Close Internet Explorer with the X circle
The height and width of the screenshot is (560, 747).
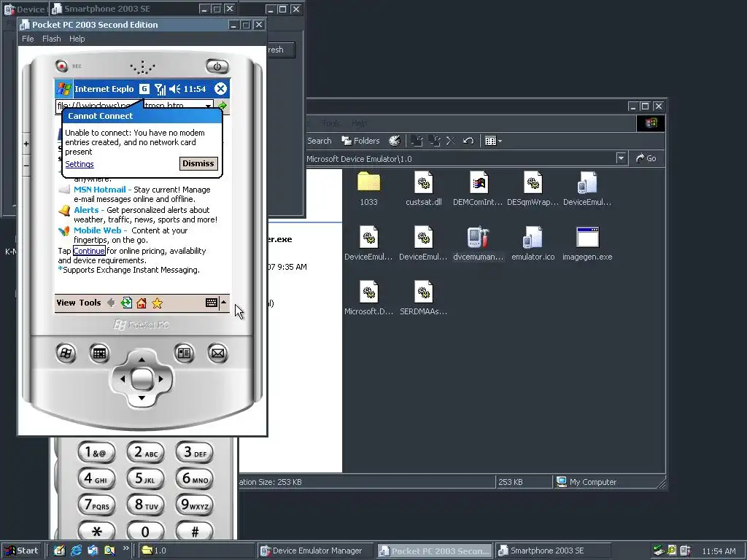[220, 88]
